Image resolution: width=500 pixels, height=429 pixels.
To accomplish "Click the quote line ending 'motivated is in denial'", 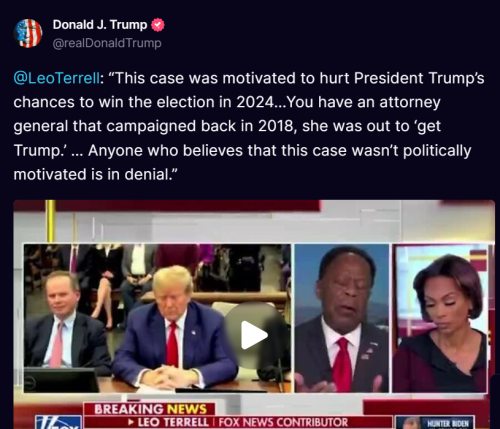I will tap(95, 174).
